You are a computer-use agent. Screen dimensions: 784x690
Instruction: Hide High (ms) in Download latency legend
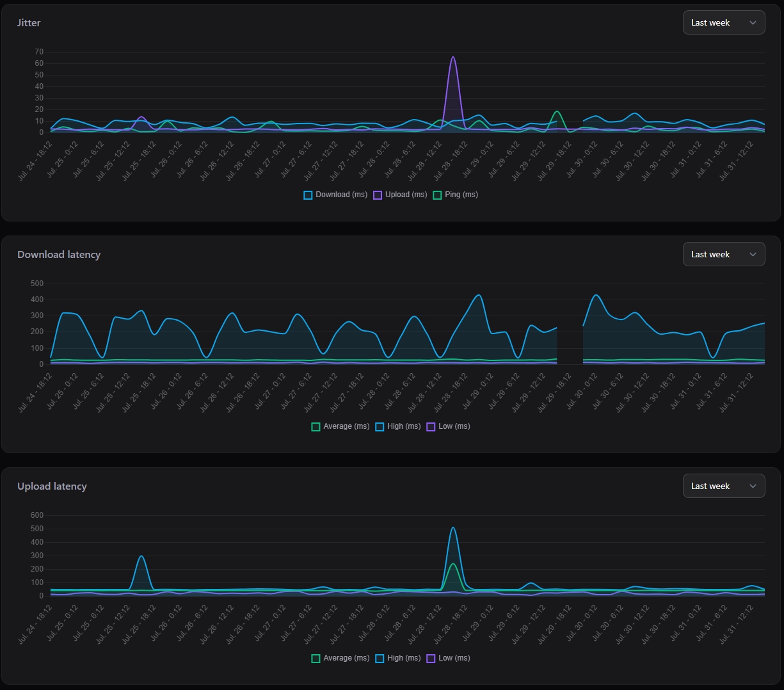(x=397, y=426)
